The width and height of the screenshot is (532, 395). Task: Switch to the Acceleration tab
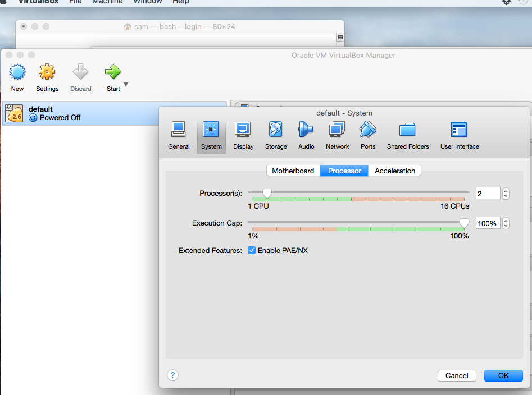394,171
